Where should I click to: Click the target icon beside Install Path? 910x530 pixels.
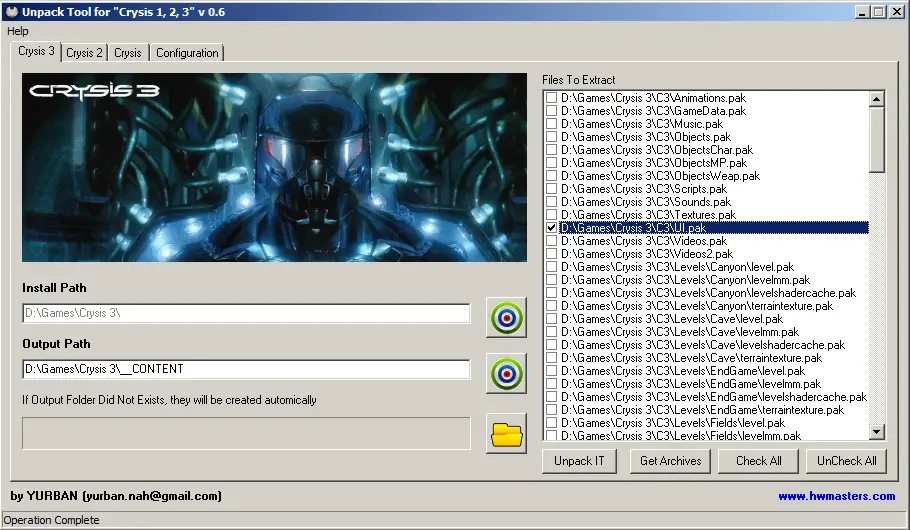click(x=506, y=318)
